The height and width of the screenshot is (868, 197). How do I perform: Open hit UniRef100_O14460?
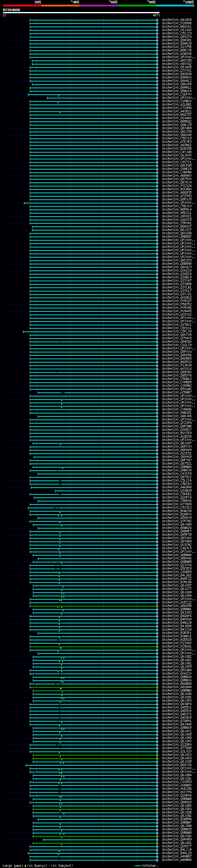(177, 118)
